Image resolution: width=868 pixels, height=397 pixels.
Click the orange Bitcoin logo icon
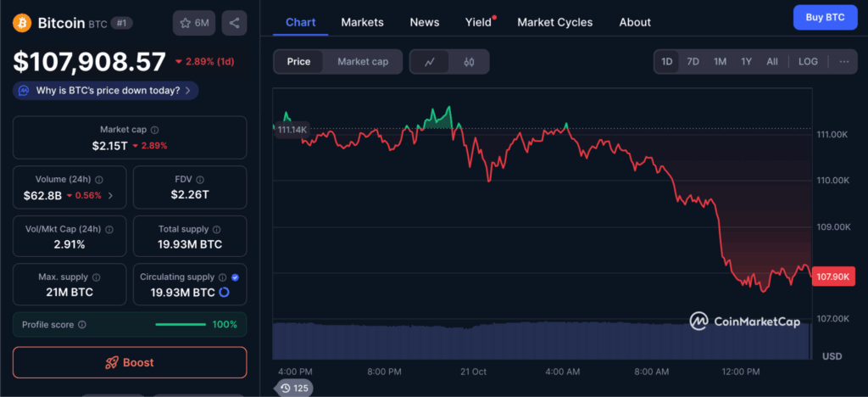22,23
